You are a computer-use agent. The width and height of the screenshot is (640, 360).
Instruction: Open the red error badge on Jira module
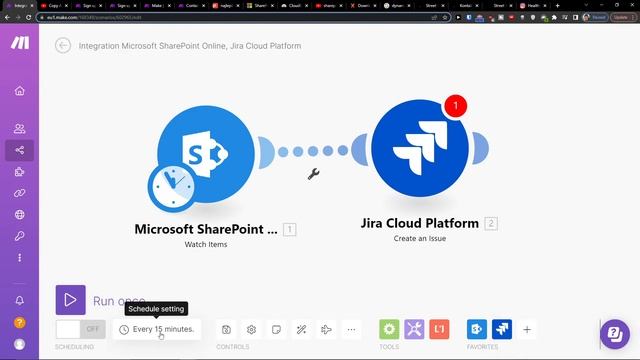pyautogui.click(x=456, y=106)
